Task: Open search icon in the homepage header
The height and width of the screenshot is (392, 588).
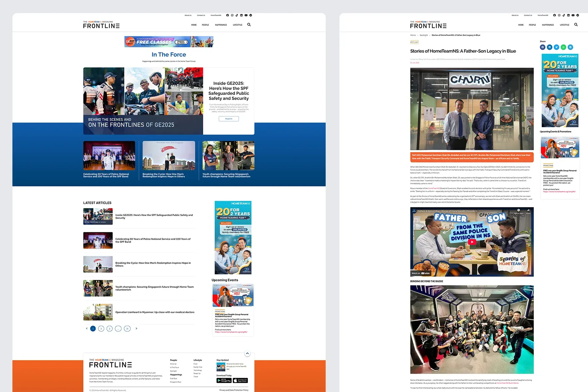Action: (x=249, y=25)
